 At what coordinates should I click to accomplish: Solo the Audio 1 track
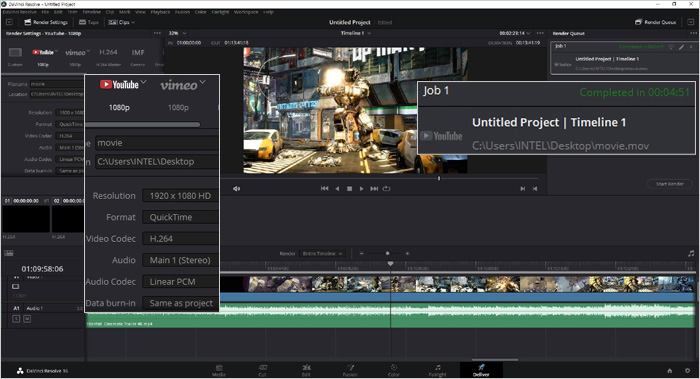coord(16,319)
